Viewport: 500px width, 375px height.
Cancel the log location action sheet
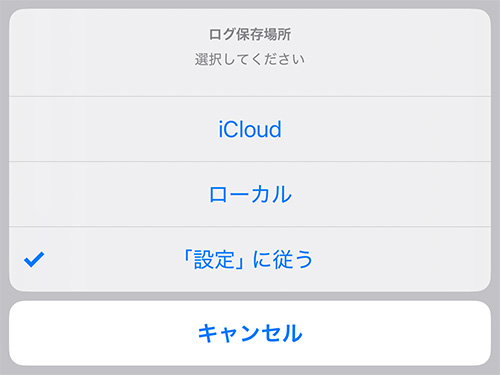tap(250, 333)
